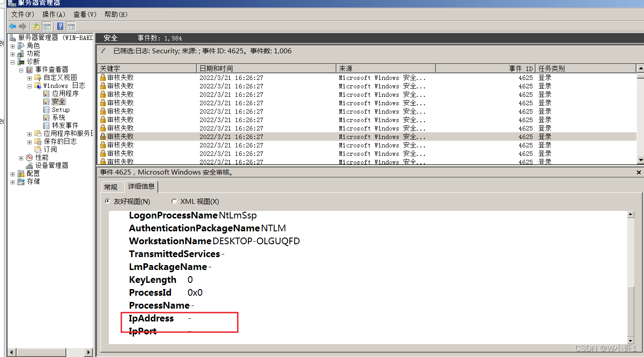Screen dimensions: 644x357
Task: Click the details pane scrollbar up arrow
Action: (630, 215)
